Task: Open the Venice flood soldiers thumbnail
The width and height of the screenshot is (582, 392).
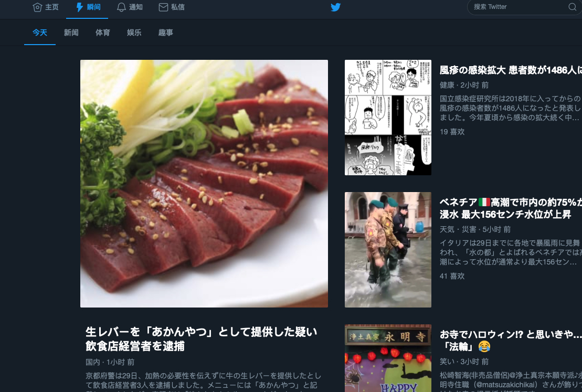Action: pos(388,249)
